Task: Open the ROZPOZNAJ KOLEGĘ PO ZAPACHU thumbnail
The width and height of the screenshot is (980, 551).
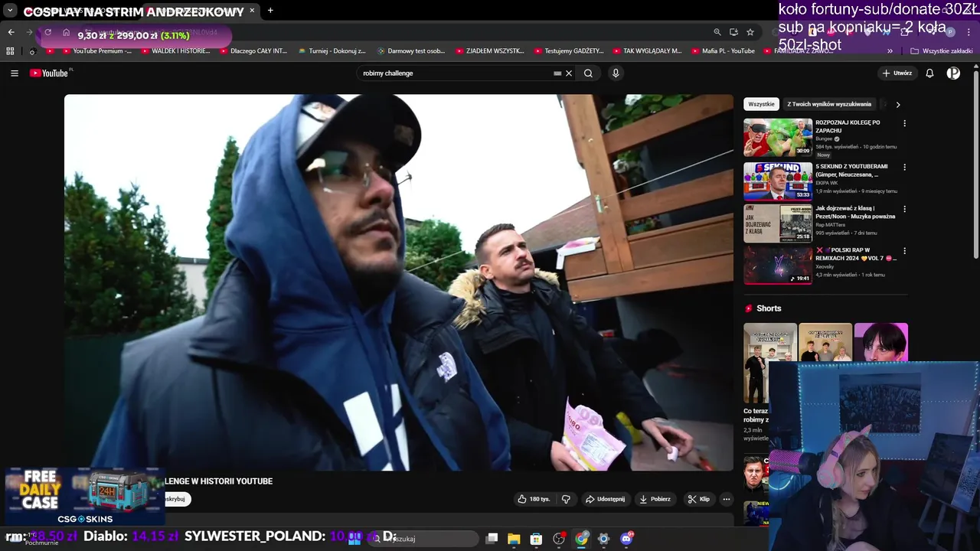Action: click(778, 137)
